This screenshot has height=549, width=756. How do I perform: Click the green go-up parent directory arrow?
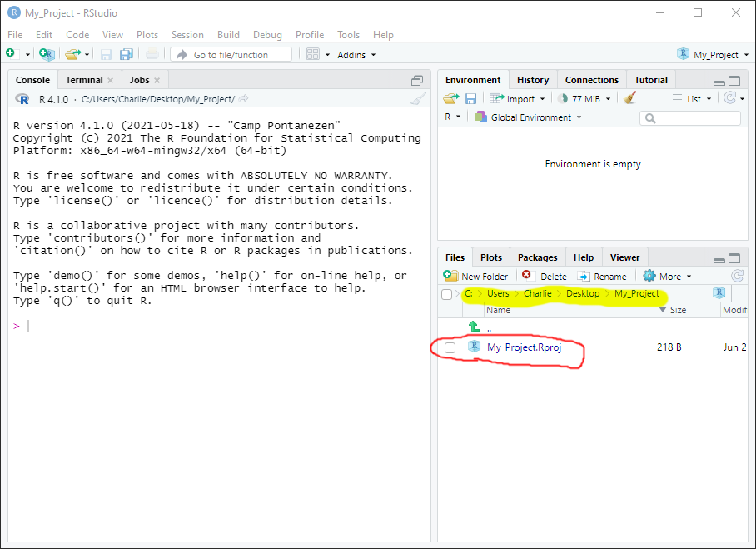click(x=475, y=327)
